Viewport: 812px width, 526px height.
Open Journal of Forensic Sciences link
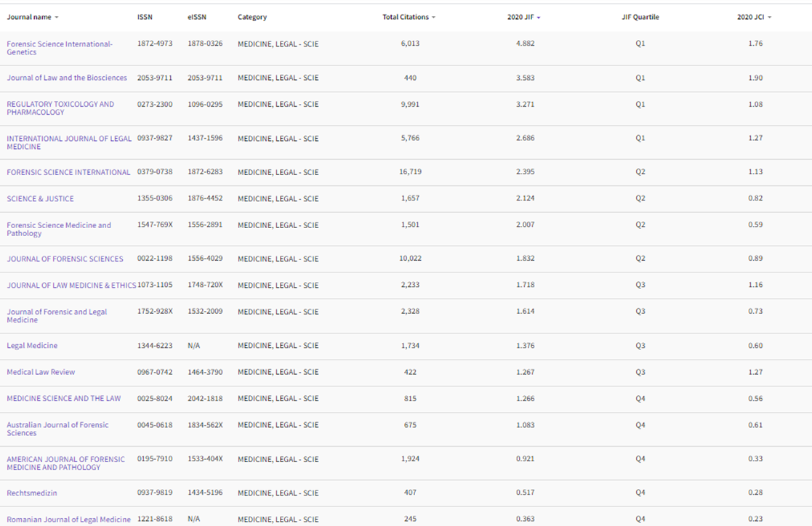(x=65, y=259)
